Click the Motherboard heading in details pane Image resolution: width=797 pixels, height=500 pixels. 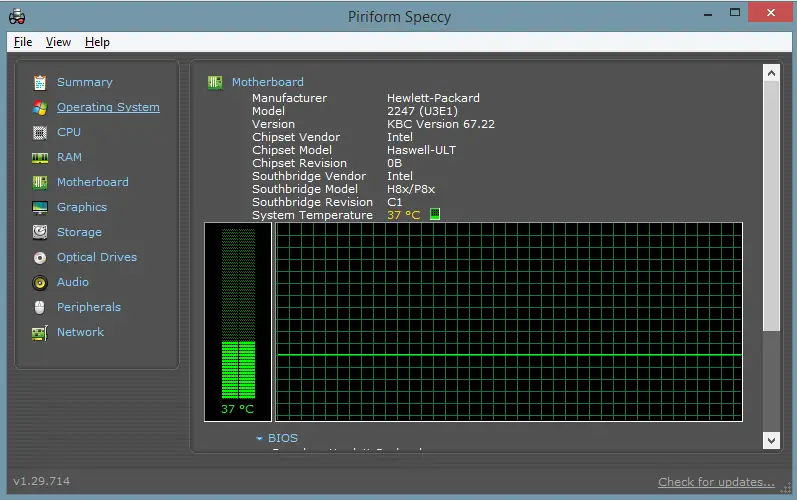click(x=267, y=82)
